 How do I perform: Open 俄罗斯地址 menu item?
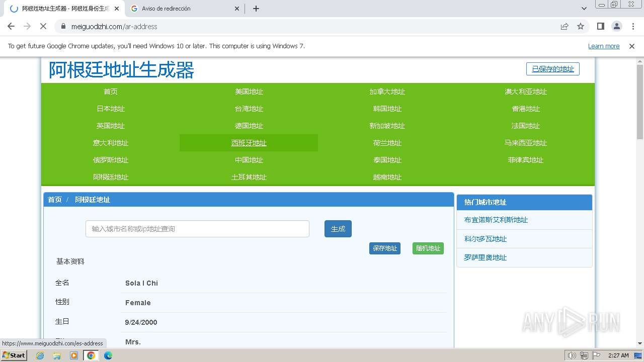(x=111, y=160)
